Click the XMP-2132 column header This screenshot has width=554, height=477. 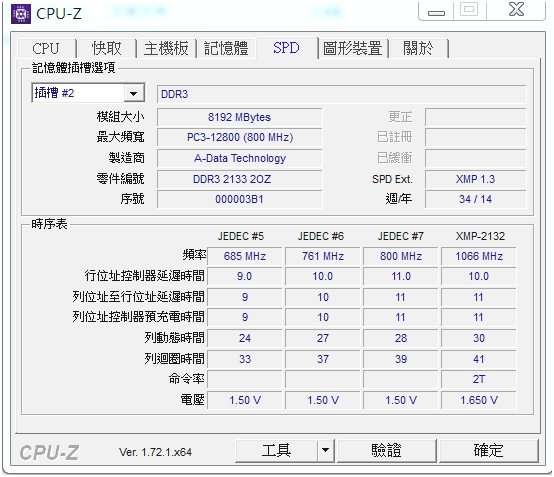[x=480, y=236]
